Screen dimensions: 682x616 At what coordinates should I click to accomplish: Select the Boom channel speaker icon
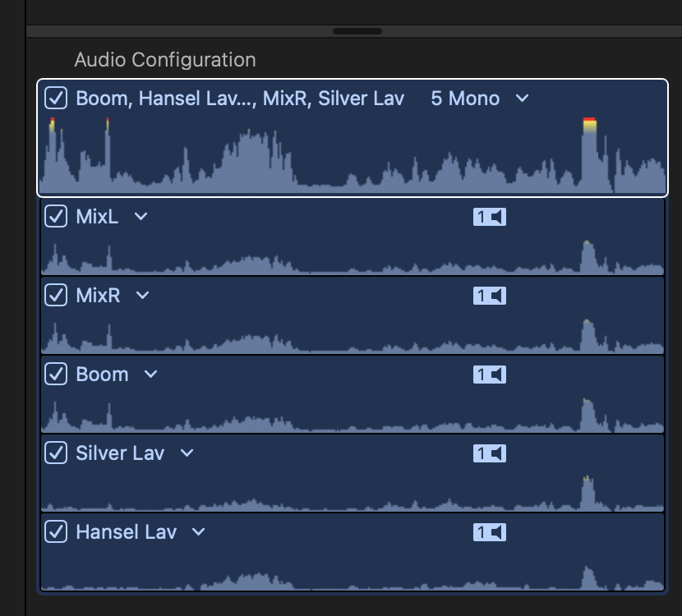489,375
